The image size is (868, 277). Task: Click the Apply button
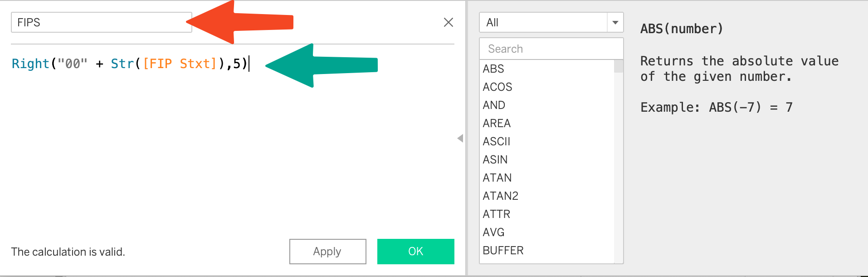coord(327,252)
